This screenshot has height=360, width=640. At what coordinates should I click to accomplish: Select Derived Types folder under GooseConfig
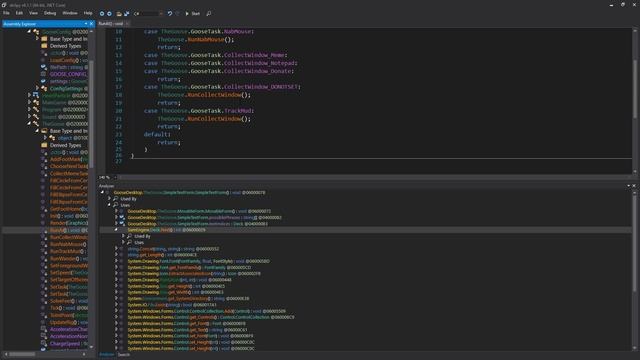[x=65, y=46]
